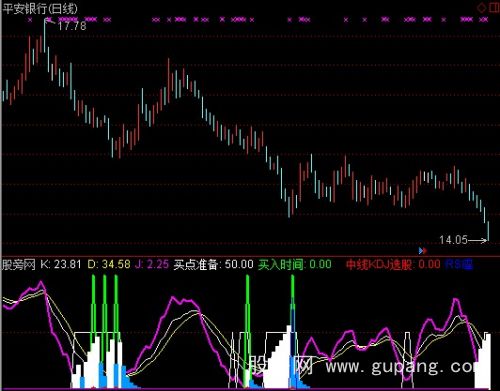Click the red diamond icon at chart top-right

(x=482, y=8)
